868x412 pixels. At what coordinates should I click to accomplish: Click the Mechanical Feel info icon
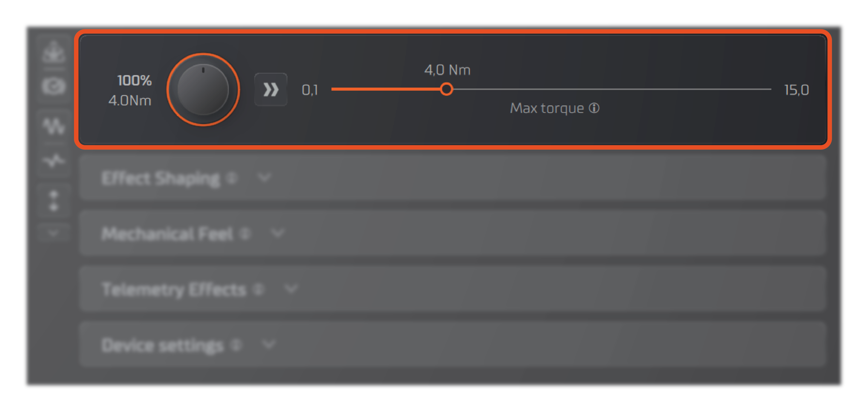(x=245, y=233)
